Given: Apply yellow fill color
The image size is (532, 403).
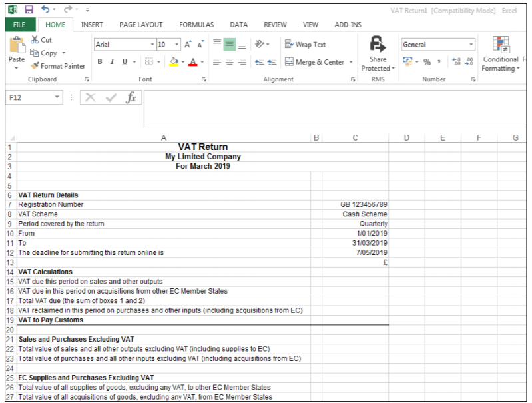Looking at the screenshot, I should pyautogui.click(x=174, y=61).
